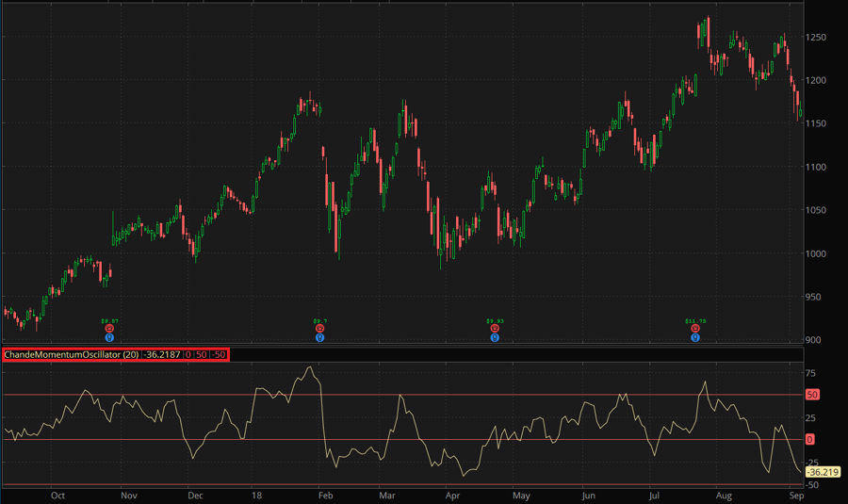This screenshot has width=848, height=504.
Task: Click the red 50 level bubble on oscillator axis
Action: 809,395
